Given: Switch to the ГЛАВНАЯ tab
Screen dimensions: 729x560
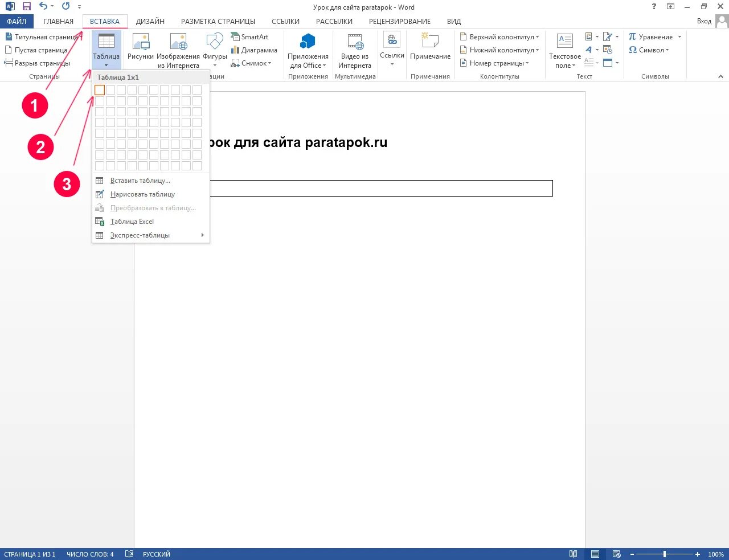Looking at the screenshot, I should pos(58,21).
